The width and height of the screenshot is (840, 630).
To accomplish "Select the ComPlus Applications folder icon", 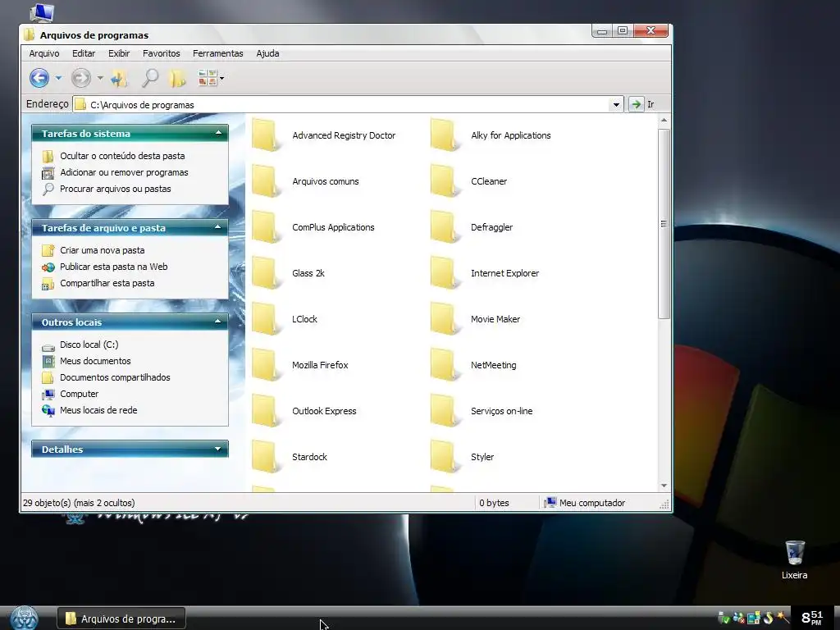I will (x=266, y=227).
